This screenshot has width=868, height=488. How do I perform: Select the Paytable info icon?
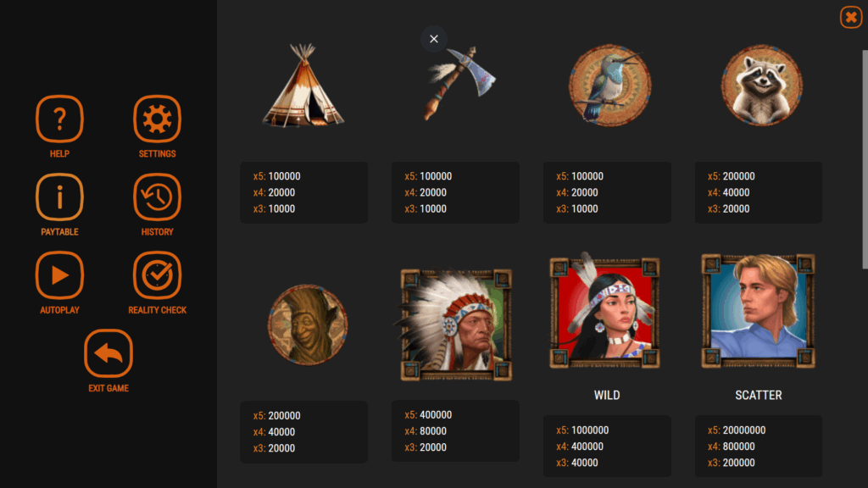(60, 197)
